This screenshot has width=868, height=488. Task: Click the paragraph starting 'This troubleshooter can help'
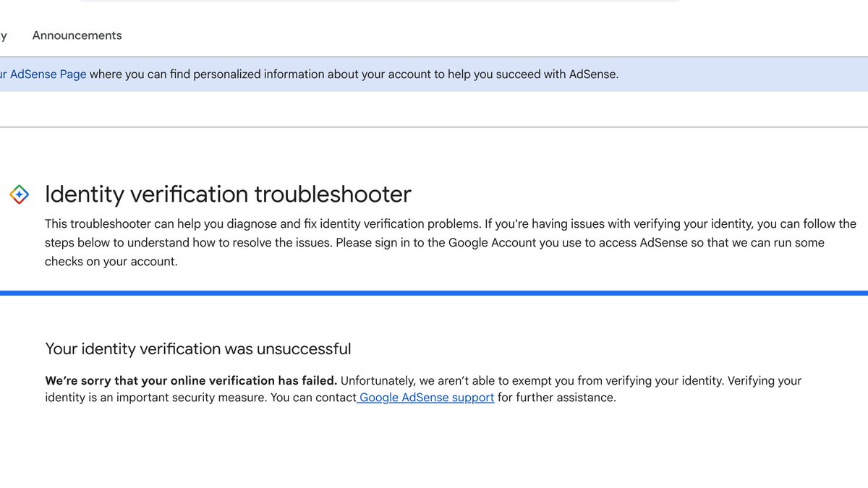(451, 243)
